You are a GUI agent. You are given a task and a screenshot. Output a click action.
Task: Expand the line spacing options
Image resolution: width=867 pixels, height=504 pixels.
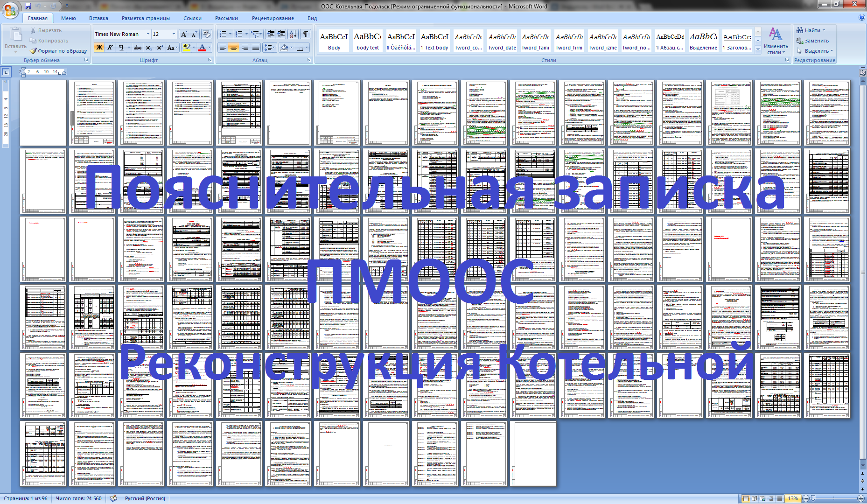pyautogui.click(x=270, y=47)
